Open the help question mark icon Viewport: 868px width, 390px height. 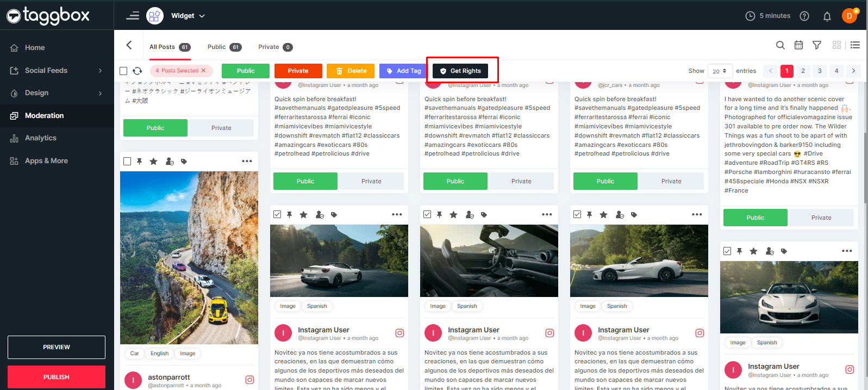pyautogui.click(x=804, y=16)
